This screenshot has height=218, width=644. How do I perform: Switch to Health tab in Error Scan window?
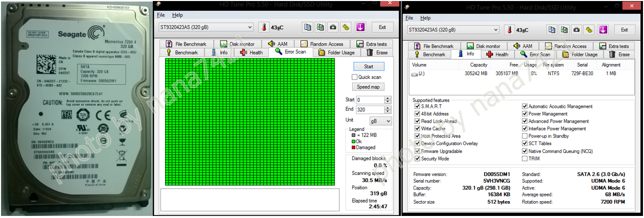[x=252, y=52]
